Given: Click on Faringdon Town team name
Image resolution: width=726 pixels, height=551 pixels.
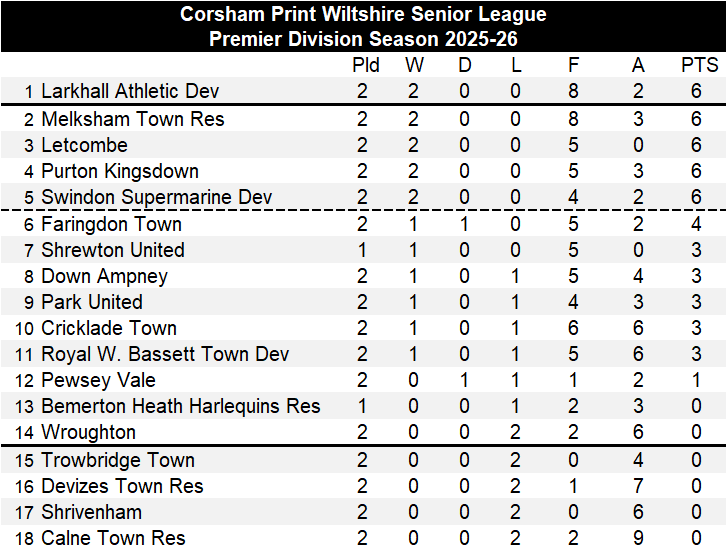Looking at the screenshot, I should point(111,225).
